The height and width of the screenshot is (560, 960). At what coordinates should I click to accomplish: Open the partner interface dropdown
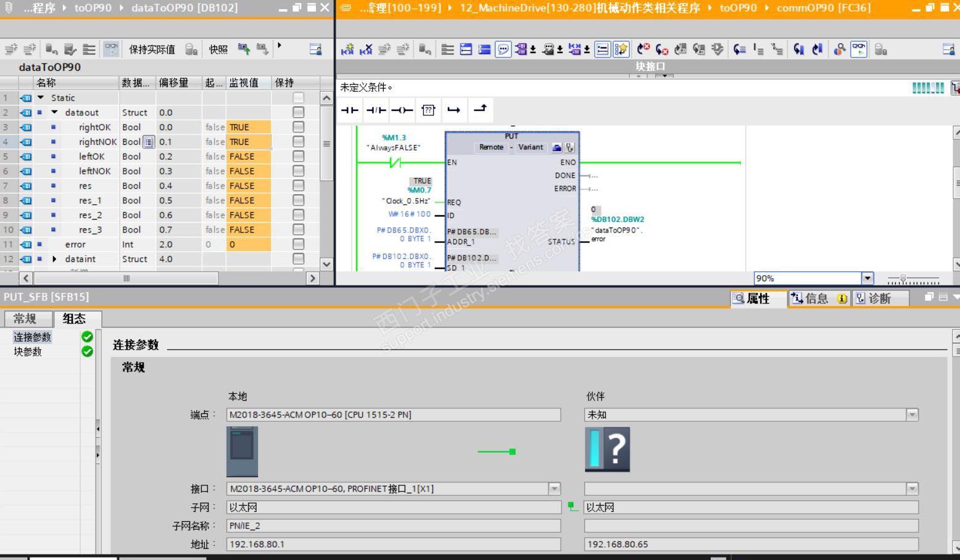pyautogui.click(x=912, y=488)
